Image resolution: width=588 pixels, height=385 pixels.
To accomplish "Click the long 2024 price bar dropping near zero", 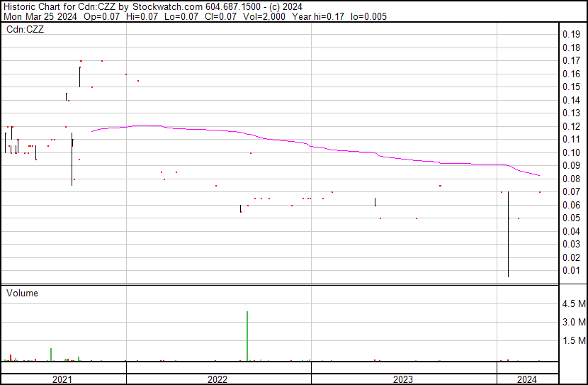I will point(509,234).
